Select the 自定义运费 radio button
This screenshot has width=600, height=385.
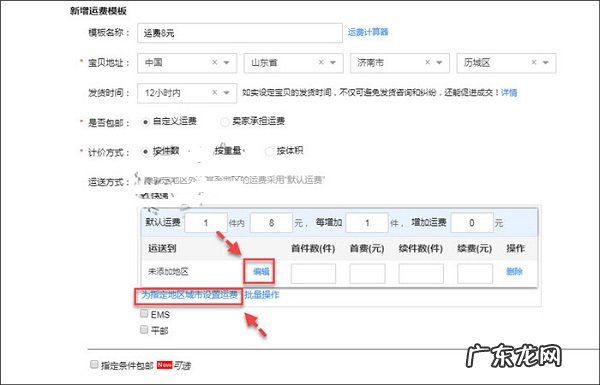[145, 122]
